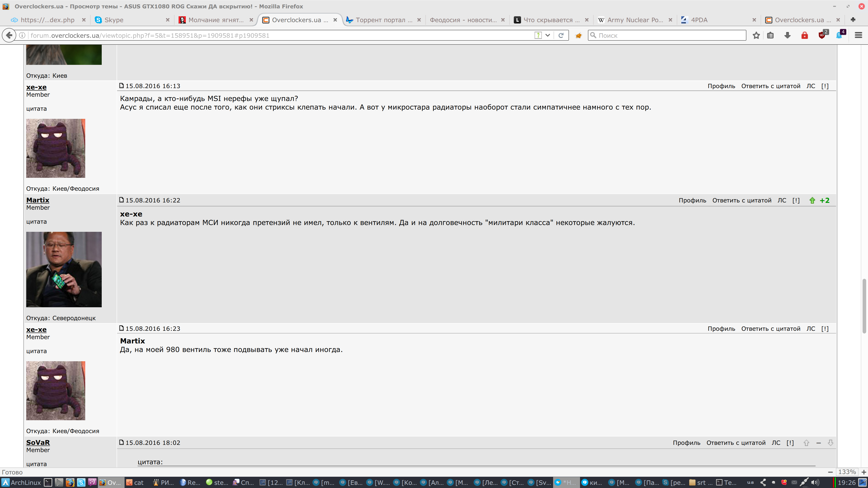Switch to the 4PDA tab
868x488 pixels.
[699, 20]
